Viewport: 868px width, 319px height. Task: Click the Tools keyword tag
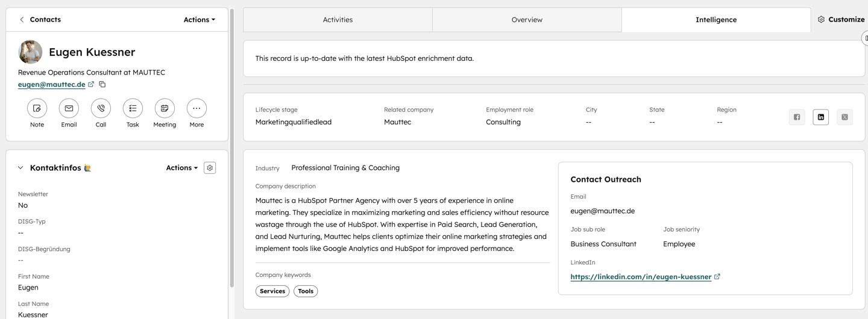306,291
